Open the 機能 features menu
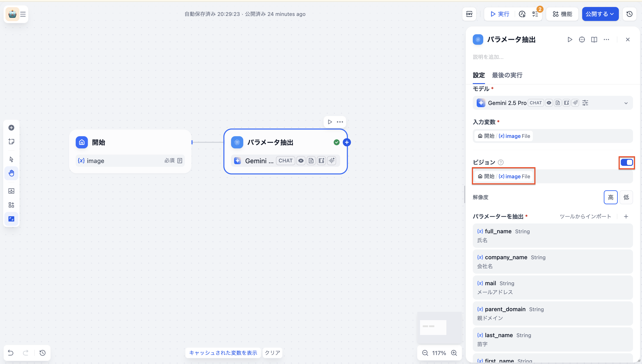The image size is (642, 364). coord(562,14)
